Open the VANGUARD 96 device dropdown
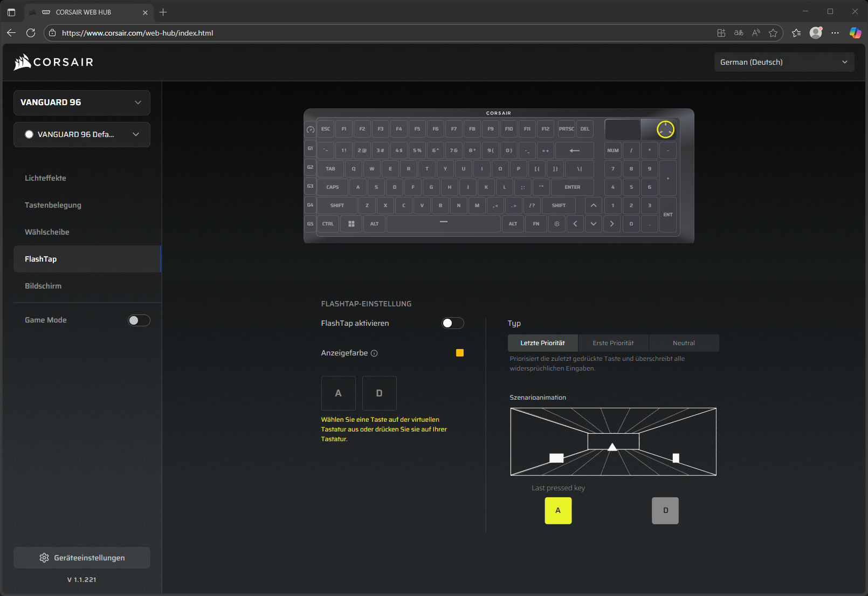 point(82,102)
